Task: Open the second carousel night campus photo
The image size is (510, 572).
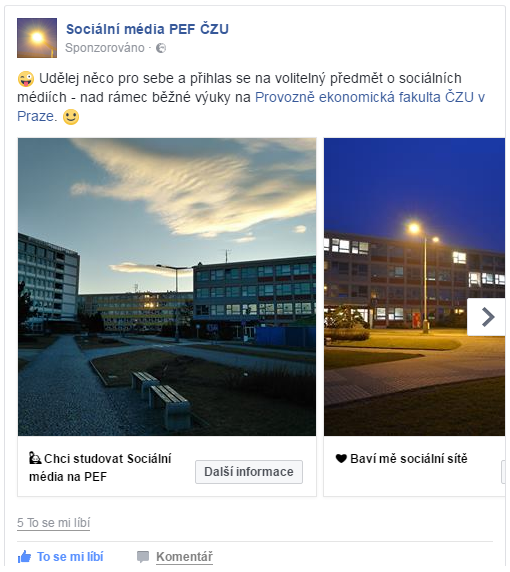Action: [x=414, y=287]
